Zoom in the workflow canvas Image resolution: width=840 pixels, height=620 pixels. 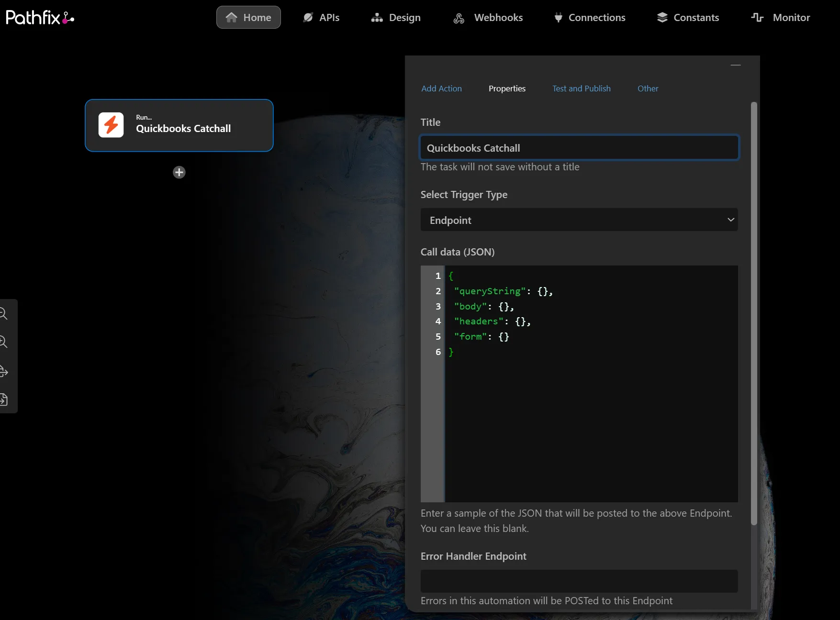[3, 342]
